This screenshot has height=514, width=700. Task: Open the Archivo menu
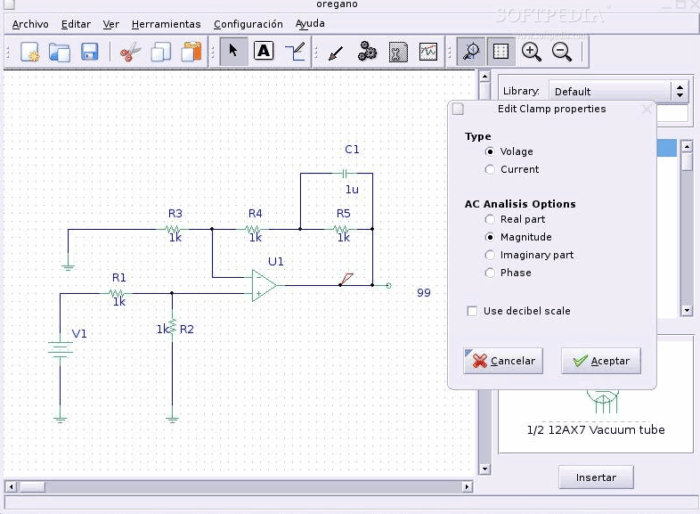(x=30, y=24)
